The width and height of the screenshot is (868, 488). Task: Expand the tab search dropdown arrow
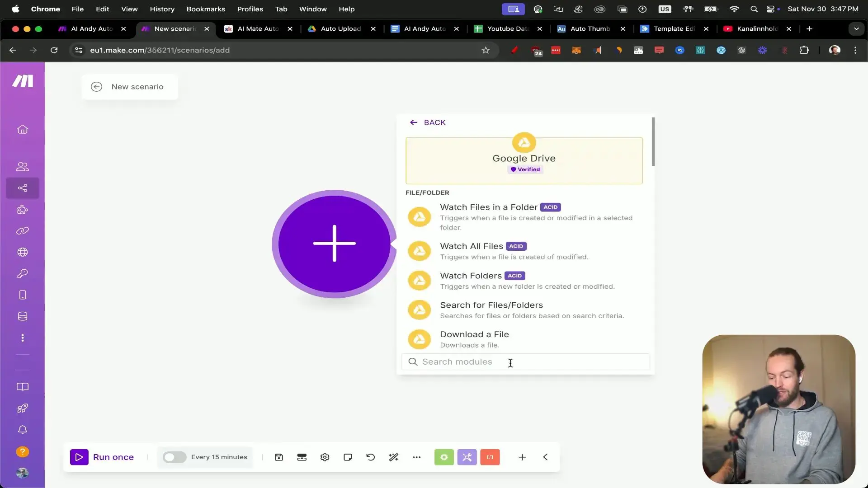coord(856,29)
